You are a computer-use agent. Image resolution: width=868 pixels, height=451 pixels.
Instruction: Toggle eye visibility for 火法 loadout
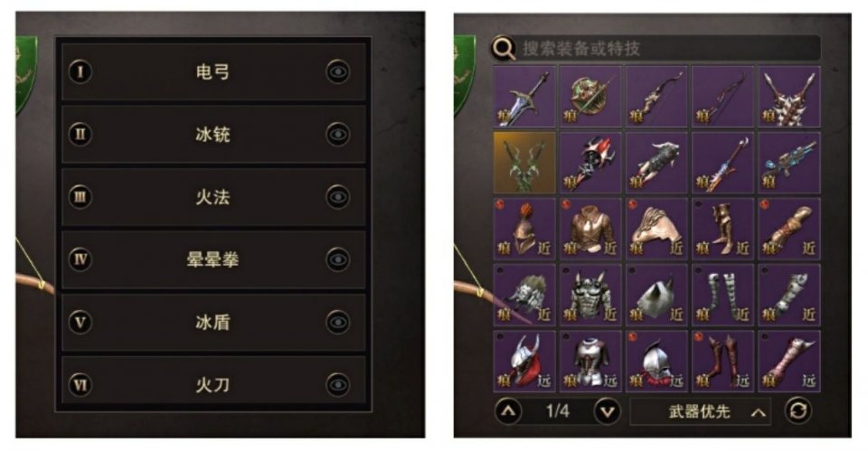[x=337, y=196]
